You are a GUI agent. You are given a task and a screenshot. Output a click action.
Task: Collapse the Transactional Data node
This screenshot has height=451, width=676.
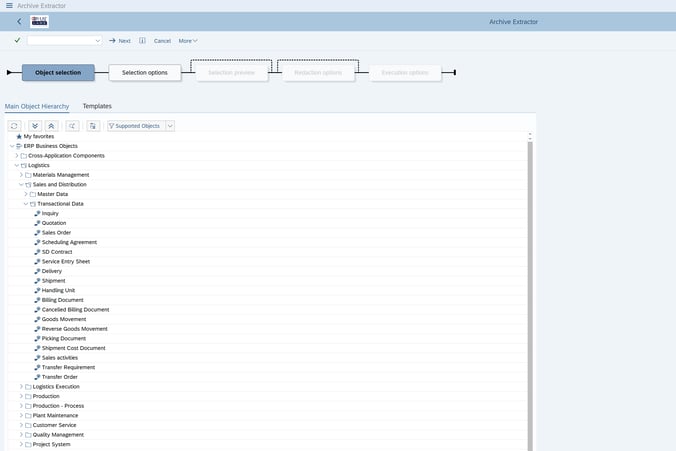point(25,204)
